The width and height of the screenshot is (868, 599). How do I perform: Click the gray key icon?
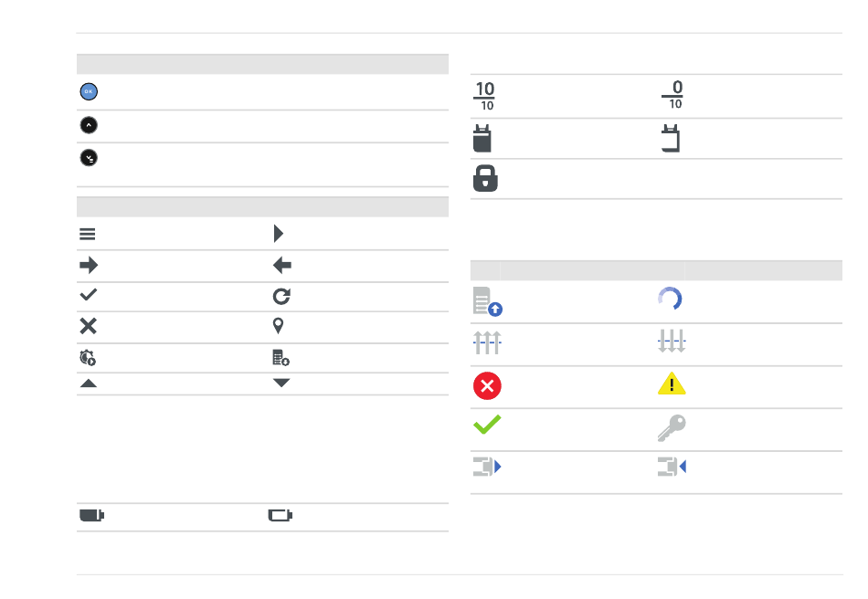pos(672,428)
